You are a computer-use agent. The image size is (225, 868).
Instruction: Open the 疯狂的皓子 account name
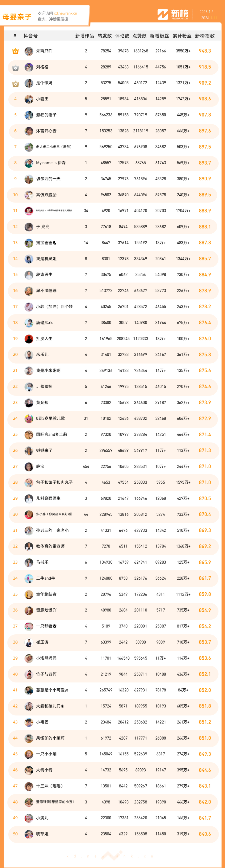(x=46, y=115)
